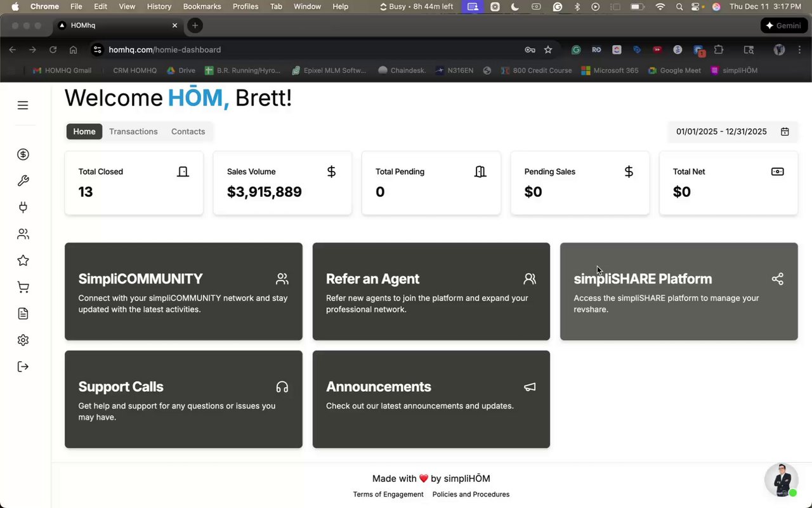Viewport: 812px width, 508px height.
Task: Click the Sales Volume $3,915,889 value
Action: click(265, 192)
